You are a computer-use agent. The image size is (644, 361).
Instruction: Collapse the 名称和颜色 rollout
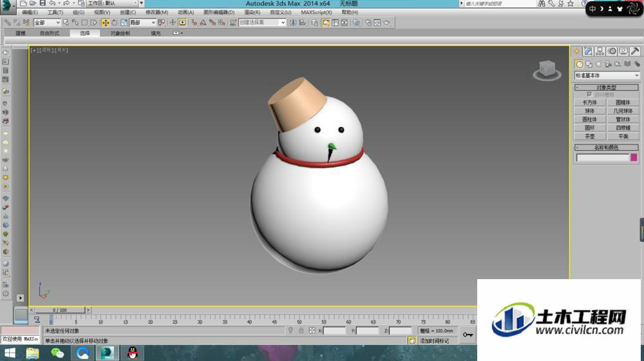point(606,147)
